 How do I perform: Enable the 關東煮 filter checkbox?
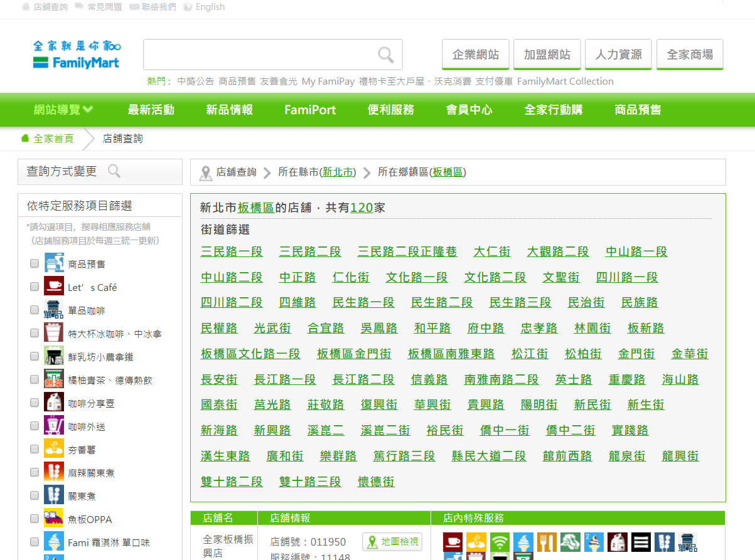(35, 495)
